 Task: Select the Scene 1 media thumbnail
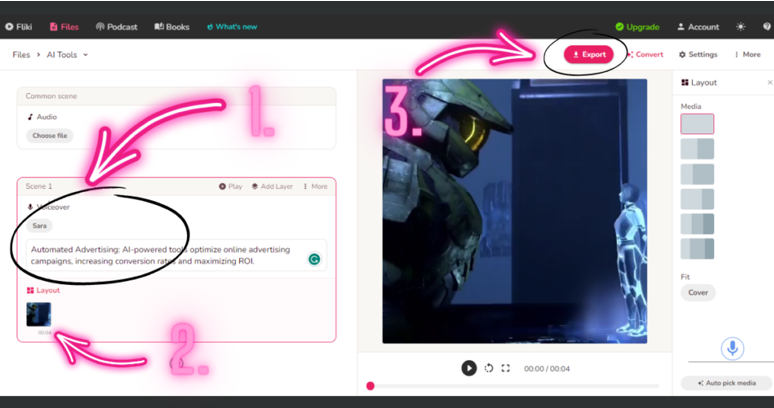(x=39, y=314)
